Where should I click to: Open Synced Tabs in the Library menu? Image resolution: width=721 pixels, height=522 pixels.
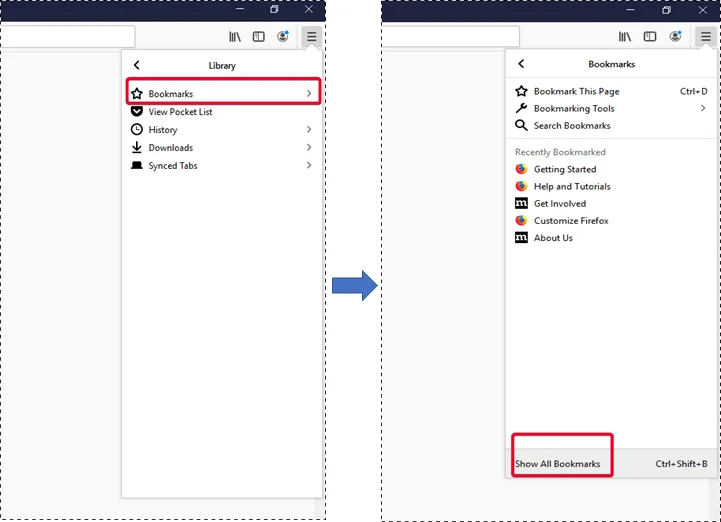point(223,166)
